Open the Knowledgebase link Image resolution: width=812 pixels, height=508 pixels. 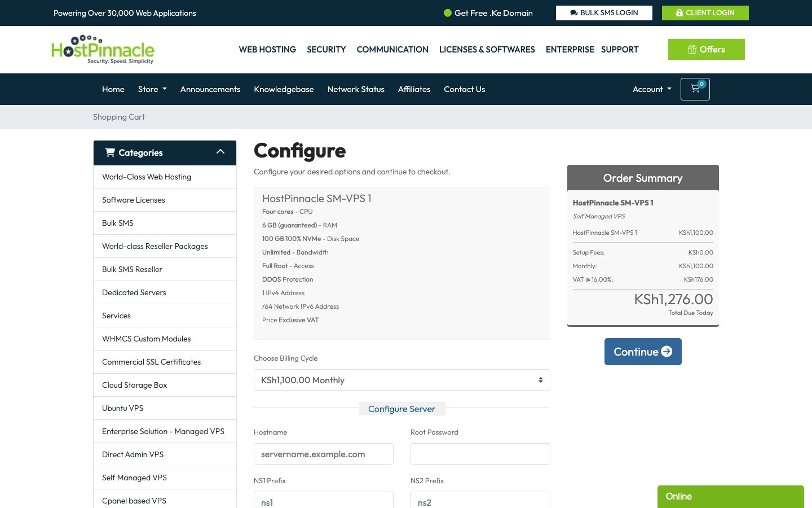[x=284, y=89]
